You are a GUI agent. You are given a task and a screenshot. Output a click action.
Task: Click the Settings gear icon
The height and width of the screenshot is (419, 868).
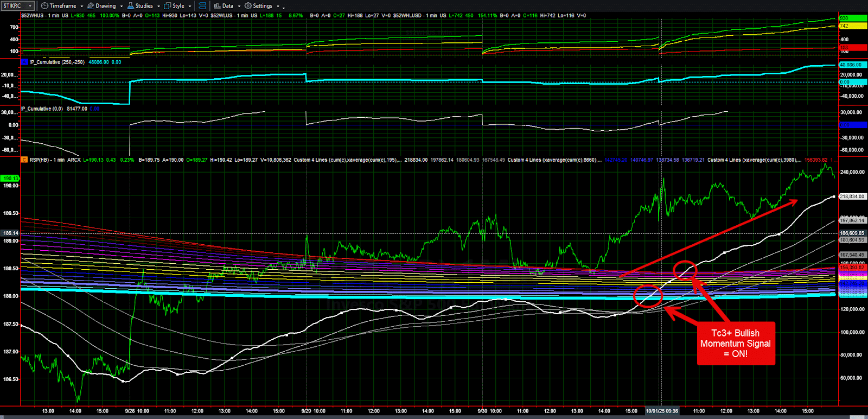click(248, 6)
